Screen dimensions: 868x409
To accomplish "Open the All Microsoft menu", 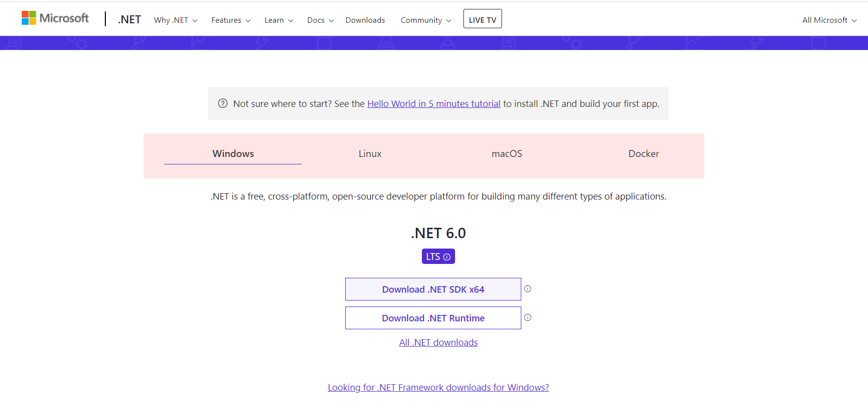I will pos(829,20).
